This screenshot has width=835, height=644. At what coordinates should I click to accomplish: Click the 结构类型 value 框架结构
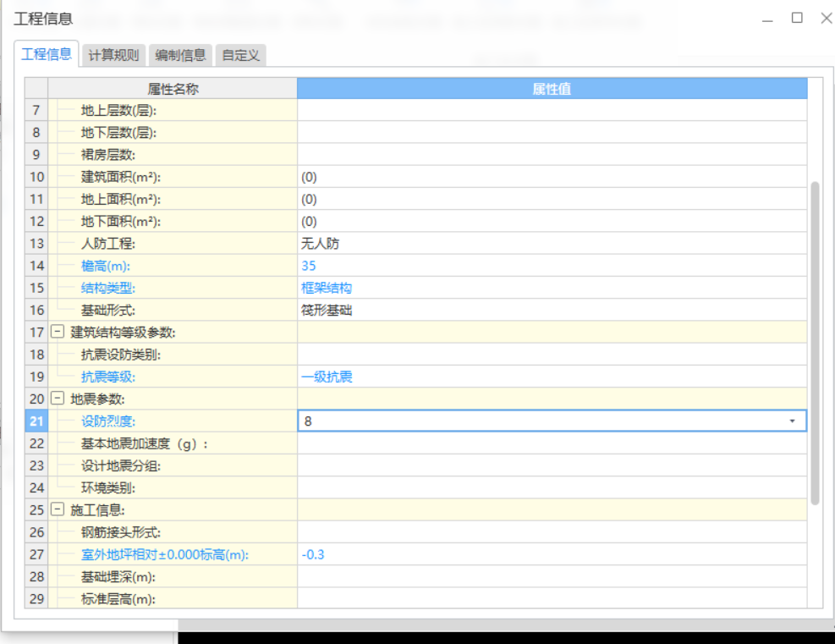click(x=327, y=289)
